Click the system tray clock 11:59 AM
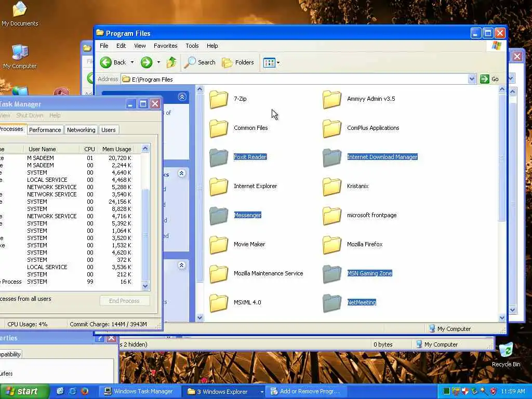 pos(513,392)
